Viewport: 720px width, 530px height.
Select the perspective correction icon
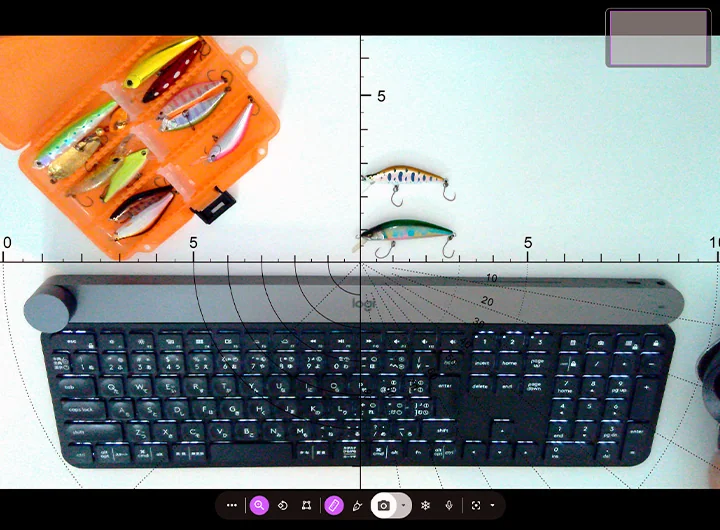click(307, 506)
